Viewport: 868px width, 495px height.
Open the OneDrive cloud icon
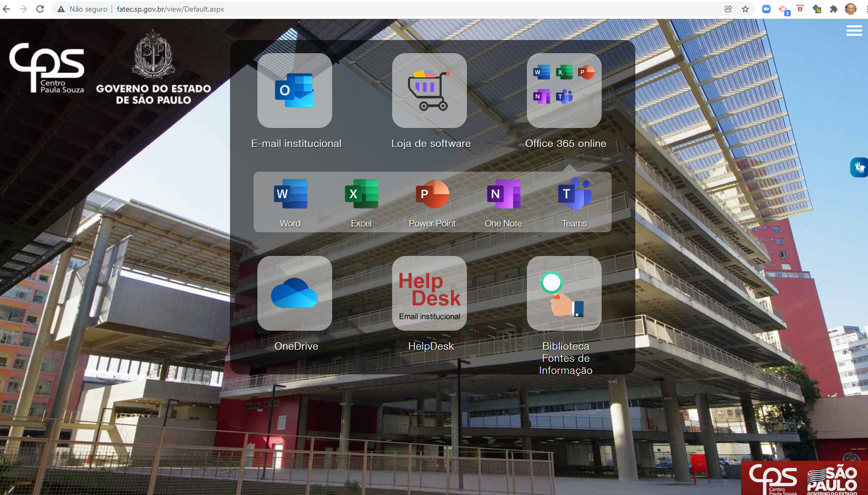pyautogui.click(x=295, y=293)
